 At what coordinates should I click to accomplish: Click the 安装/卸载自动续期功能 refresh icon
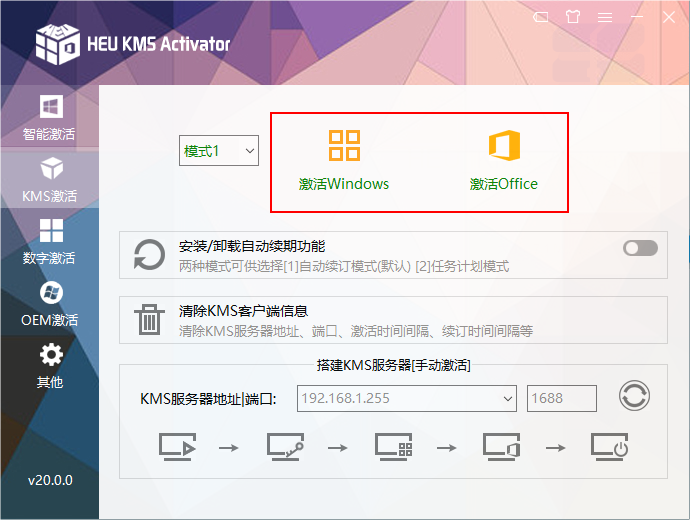tap(149, 255)
